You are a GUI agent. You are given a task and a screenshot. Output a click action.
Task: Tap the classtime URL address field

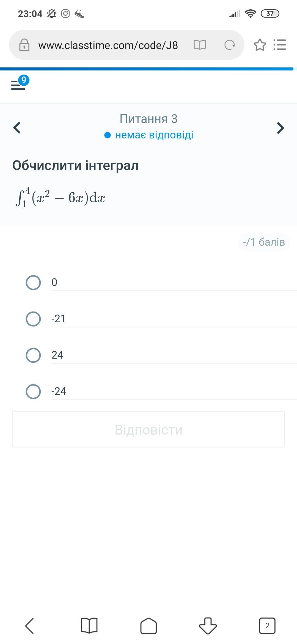pyautogui.click(x=108, y=45)
